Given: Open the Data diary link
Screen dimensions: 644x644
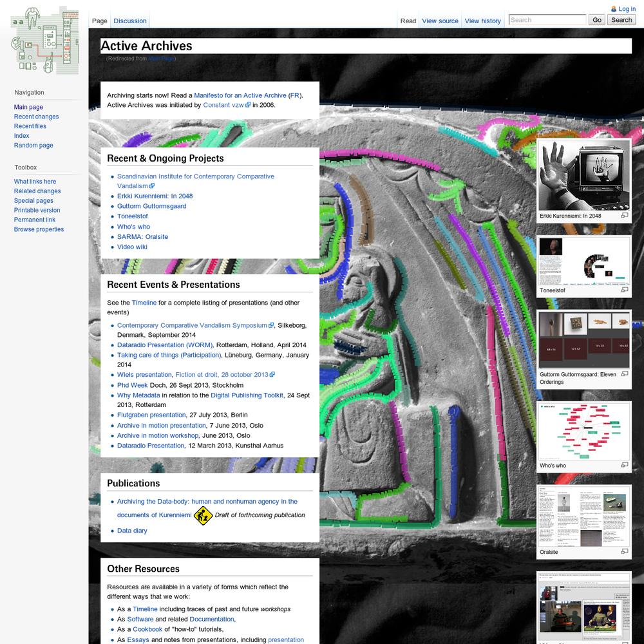Looking at the screenshot, I should pyautogui.click(x=132, y=531).
